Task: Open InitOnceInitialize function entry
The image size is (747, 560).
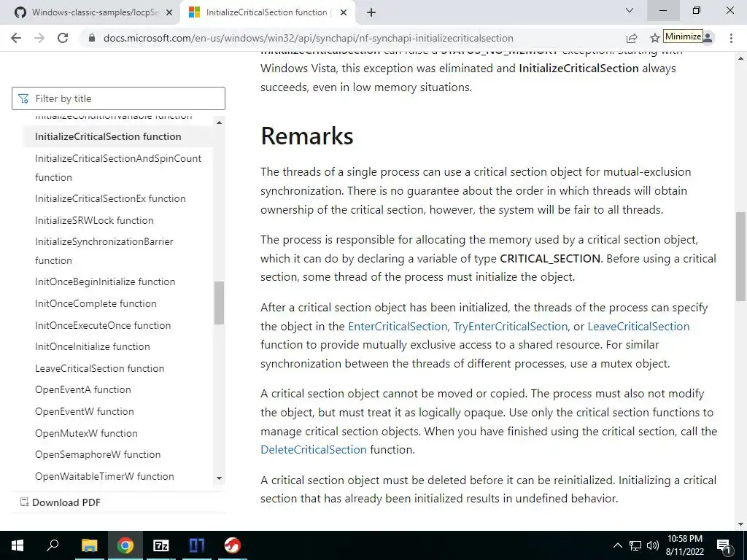Action: click(x=93, y=346)
